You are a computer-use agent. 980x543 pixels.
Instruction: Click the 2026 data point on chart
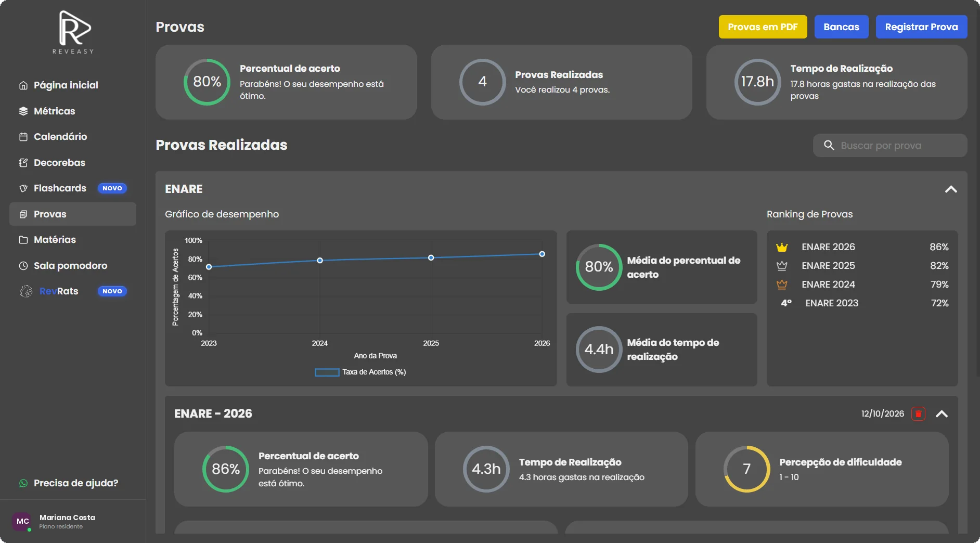click(542, 254)
